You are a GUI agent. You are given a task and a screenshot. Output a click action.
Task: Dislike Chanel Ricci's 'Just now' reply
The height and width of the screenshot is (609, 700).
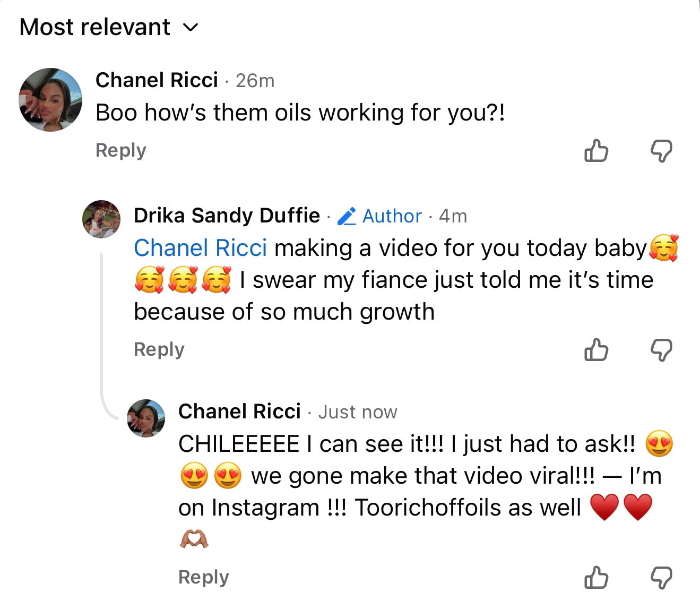pos(661,578)
